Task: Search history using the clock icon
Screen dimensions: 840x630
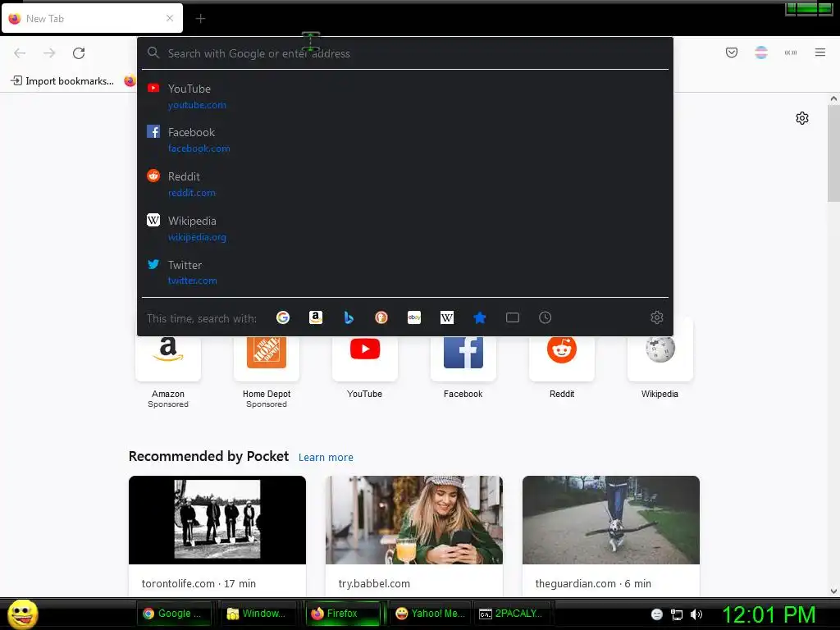Action: (x=545, y=317)
